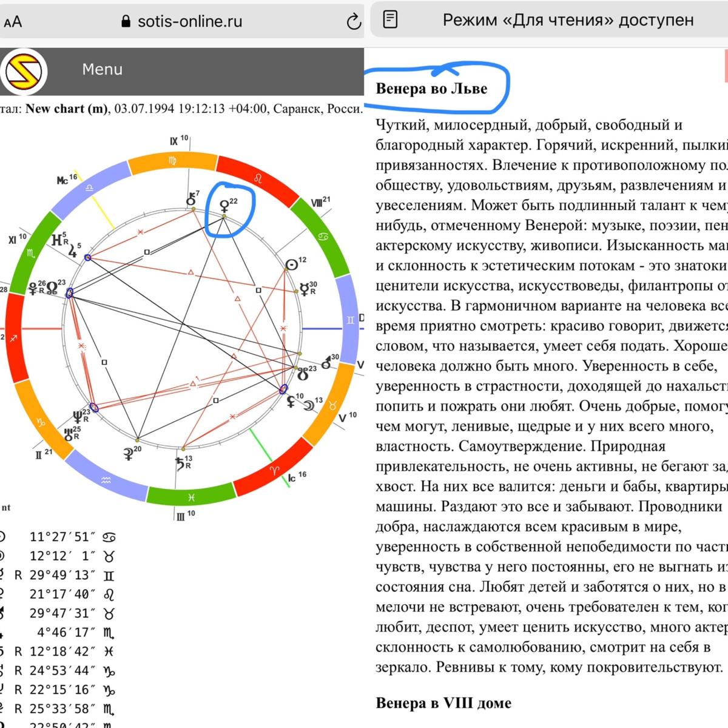Click the Ic 16 cusp label
Screen dimensions: 728x728
[297, 477]
